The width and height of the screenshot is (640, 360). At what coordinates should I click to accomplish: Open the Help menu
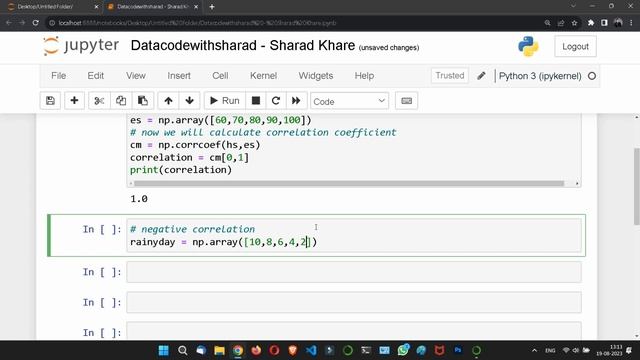pos(364,76)
